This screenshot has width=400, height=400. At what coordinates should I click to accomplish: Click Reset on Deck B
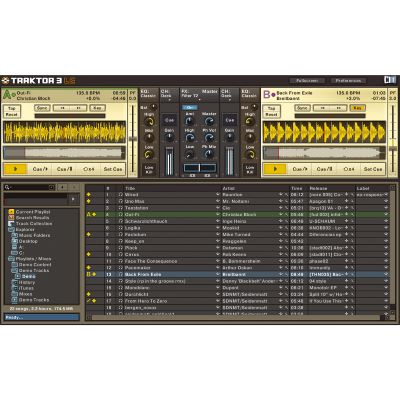(x=271, y=114)
